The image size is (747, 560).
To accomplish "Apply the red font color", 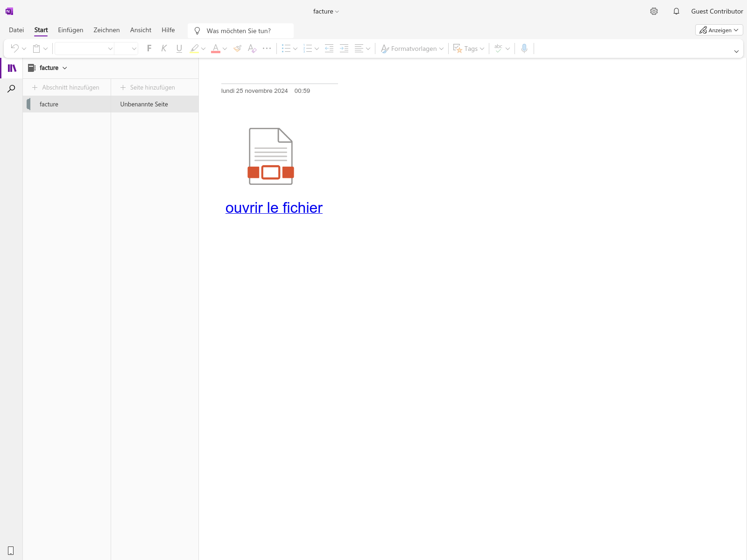I will [x=216, y=48].
